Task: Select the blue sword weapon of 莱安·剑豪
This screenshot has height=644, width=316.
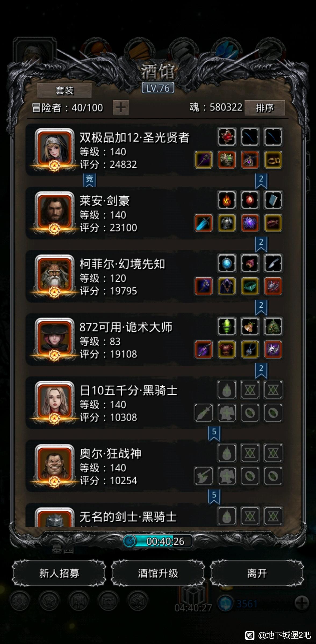Action: click(204, 223)
